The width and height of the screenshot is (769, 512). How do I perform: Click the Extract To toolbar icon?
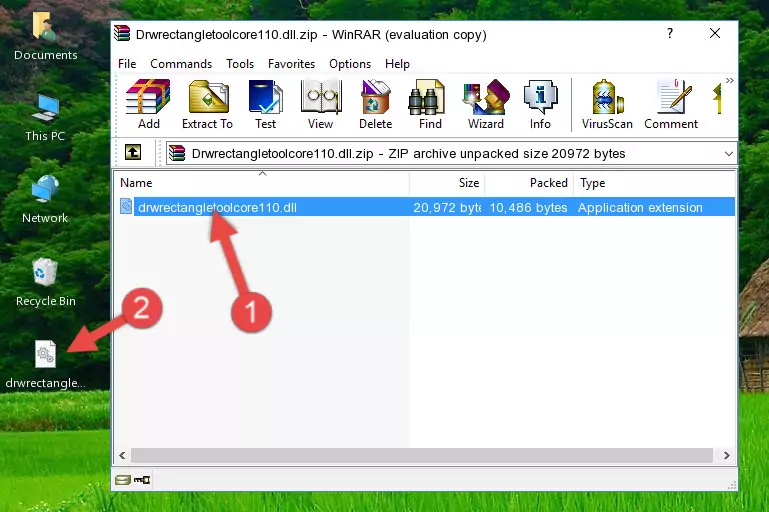coord(207,104)
